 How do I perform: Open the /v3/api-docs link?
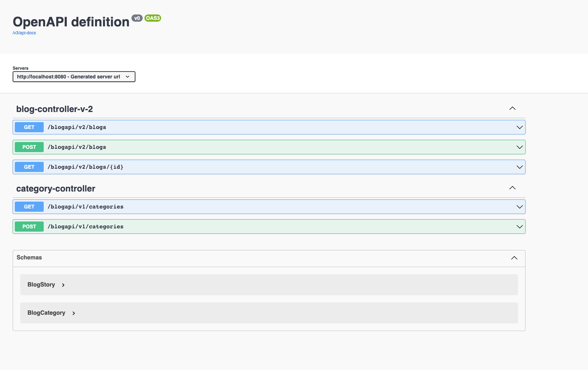(24, 33)
